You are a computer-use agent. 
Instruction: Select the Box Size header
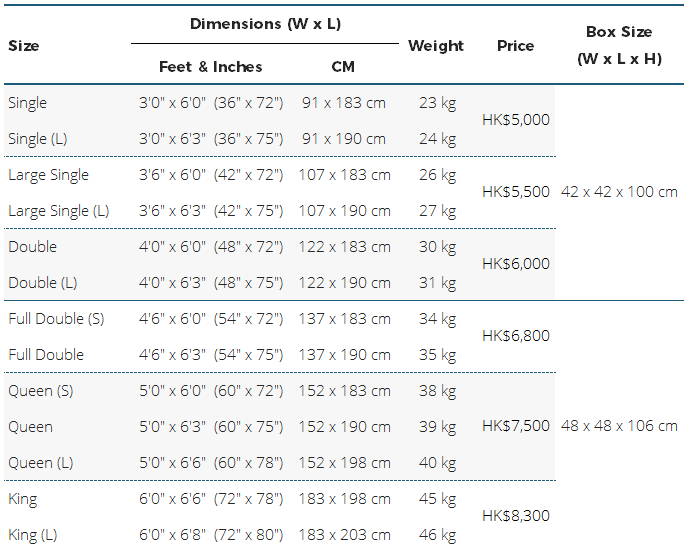(619, 45)
